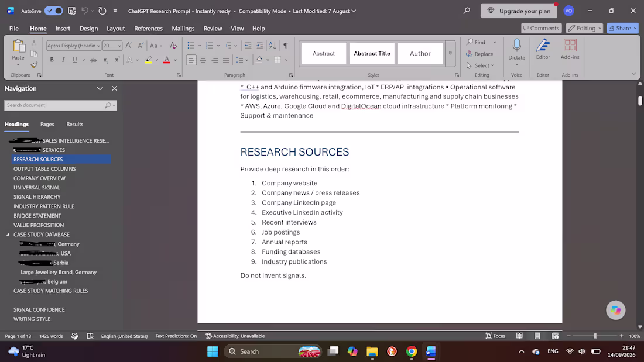Switch to the References tab

pyautogui.click(x=148, y=28)
